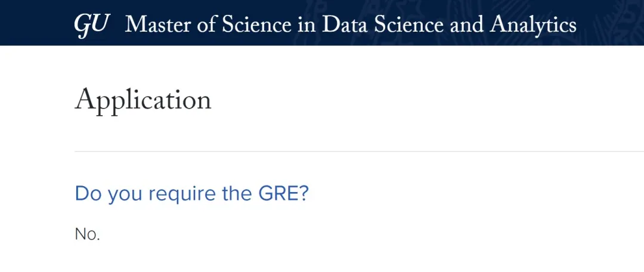Click the GU logo in the header
Viewport: 644px width, 272px height.
[x=91, y=24]
